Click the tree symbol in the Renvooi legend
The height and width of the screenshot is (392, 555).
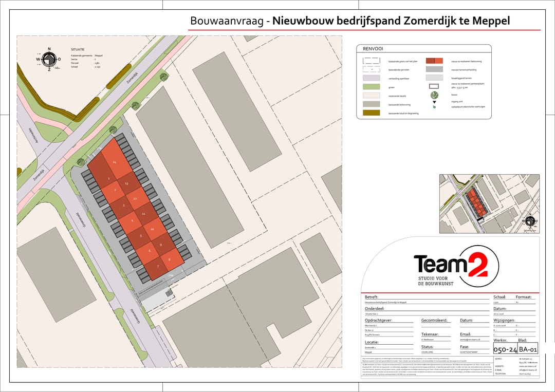[x=434, y=95]
